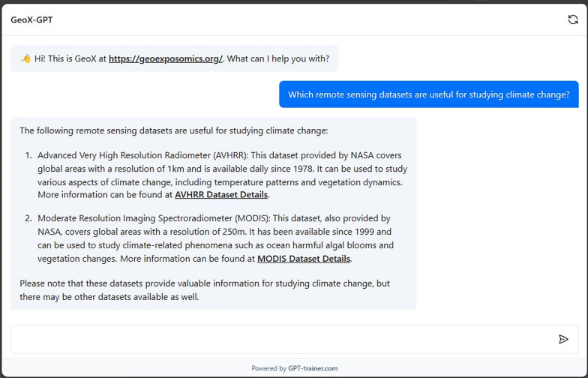Viewport: 588px width, 378px height.
Task: Select the blue user question bubble
Action: 428,94
